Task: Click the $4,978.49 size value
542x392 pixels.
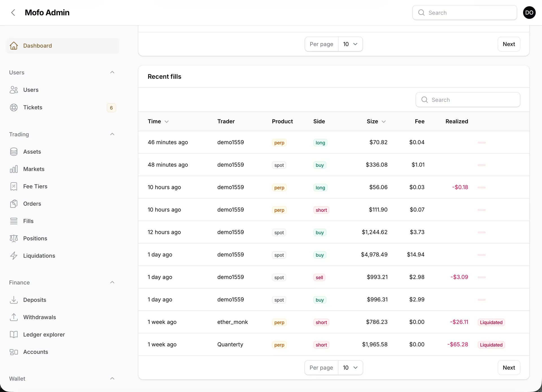Action: 374,254
